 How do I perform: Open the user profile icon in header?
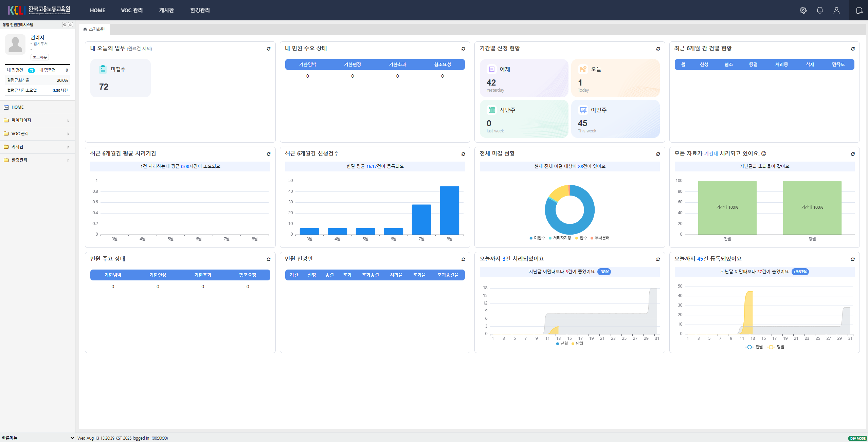pos(836,10)
